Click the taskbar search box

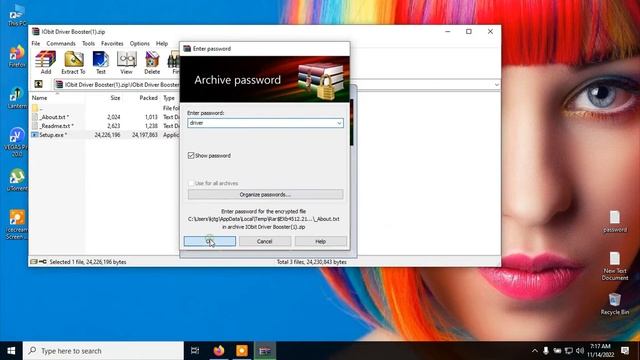[103, 351]
